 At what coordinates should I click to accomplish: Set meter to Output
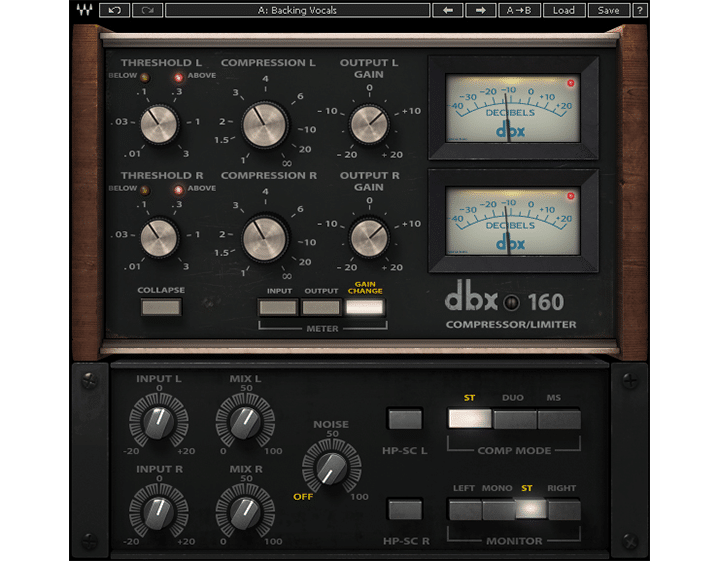coord(321,307)
